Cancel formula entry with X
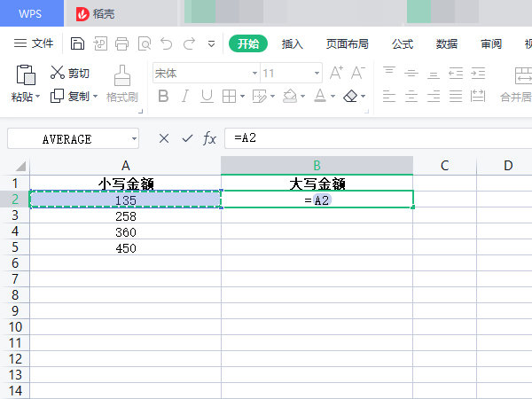Screen dimensions: 532x399 pyautogui.click(x=164, y=138)
